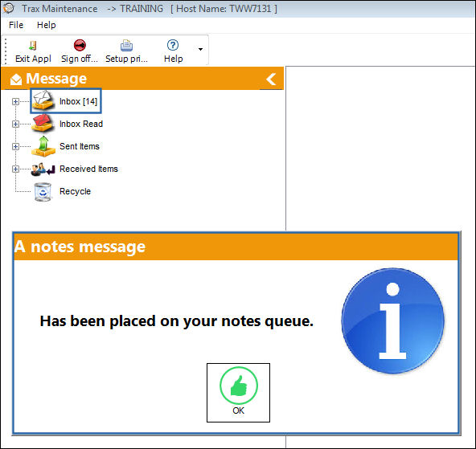476x449 pixels.
Task: Select the red Inbox Read icon
Action: click(43, 123)
